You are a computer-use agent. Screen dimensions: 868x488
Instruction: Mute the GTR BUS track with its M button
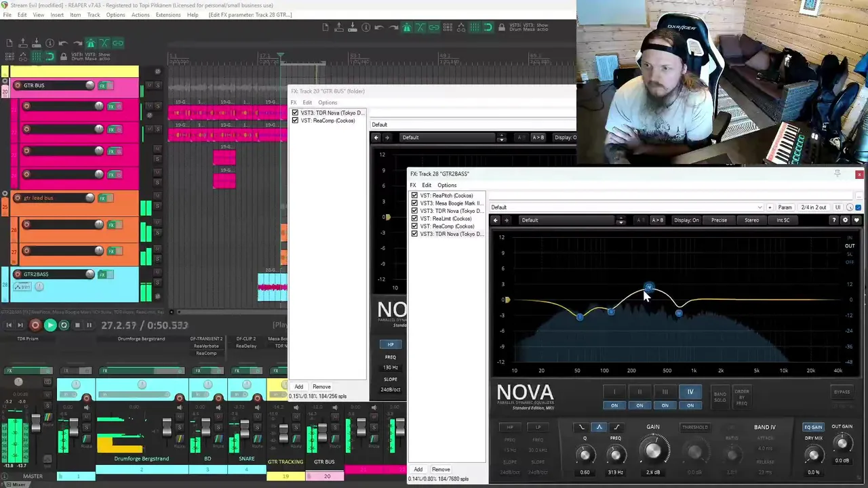151,85
